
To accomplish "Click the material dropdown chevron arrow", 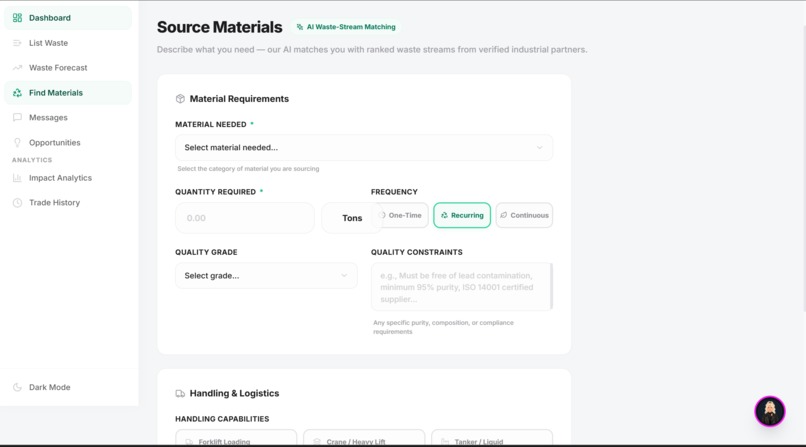I will click(x=539, y=148).
